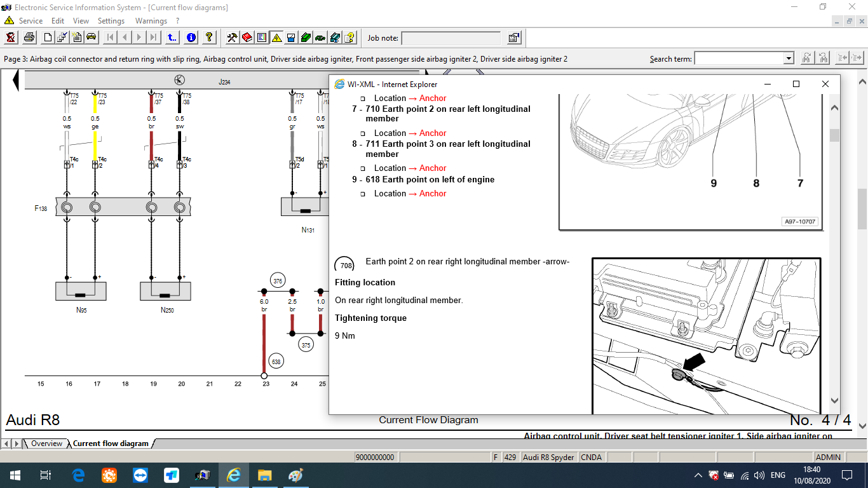Go to previous page arrow

125,37
